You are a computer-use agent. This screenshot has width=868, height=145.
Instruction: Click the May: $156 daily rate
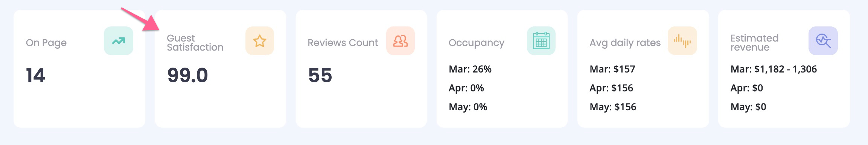point(613,107)
